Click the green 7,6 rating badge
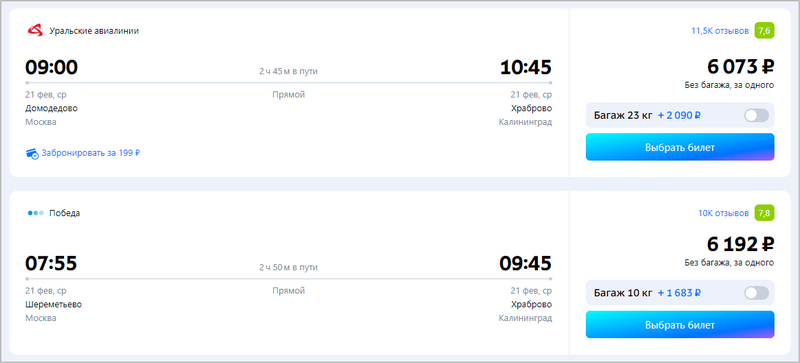This screenshot has height=363, width=800. (764, 31)
